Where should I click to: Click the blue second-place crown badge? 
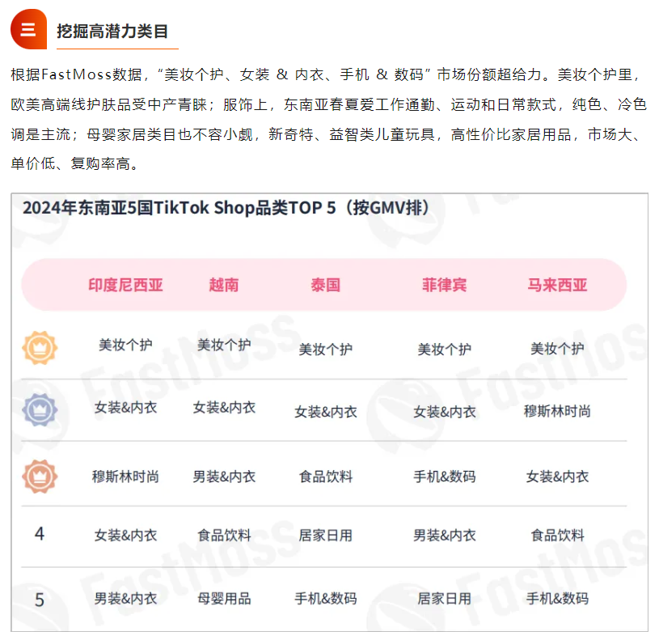pyautogui.click(x=40, y=409)
